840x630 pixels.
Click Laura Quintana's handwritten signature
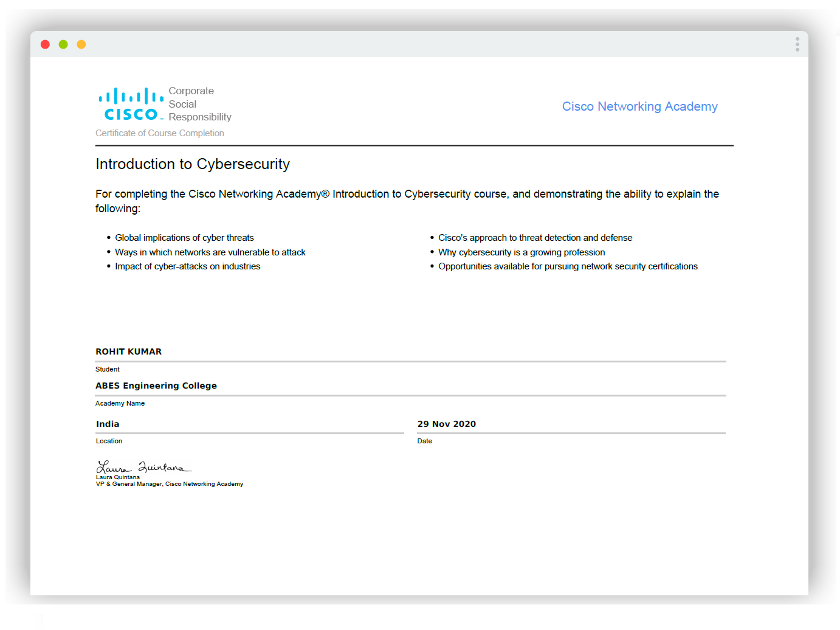(144, 467)
